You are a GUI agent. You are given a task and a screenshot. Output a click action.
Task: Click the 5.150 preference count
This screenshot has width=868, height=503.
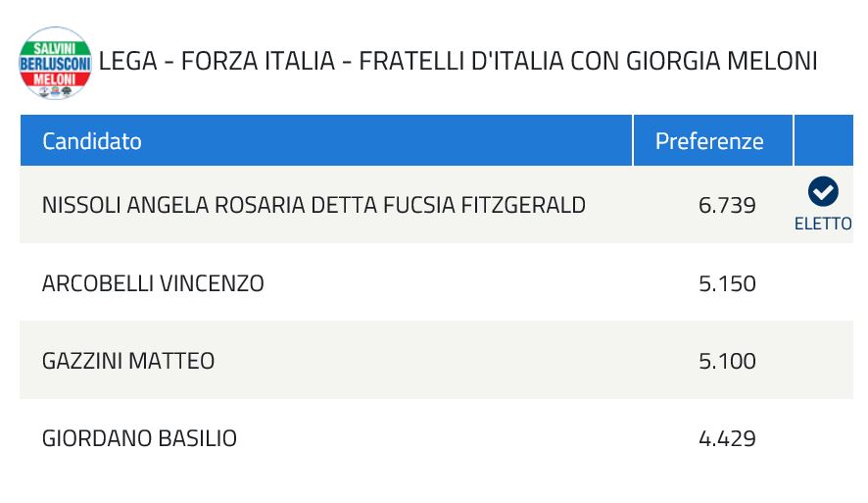pyautogui.click(x=727, y=283)
